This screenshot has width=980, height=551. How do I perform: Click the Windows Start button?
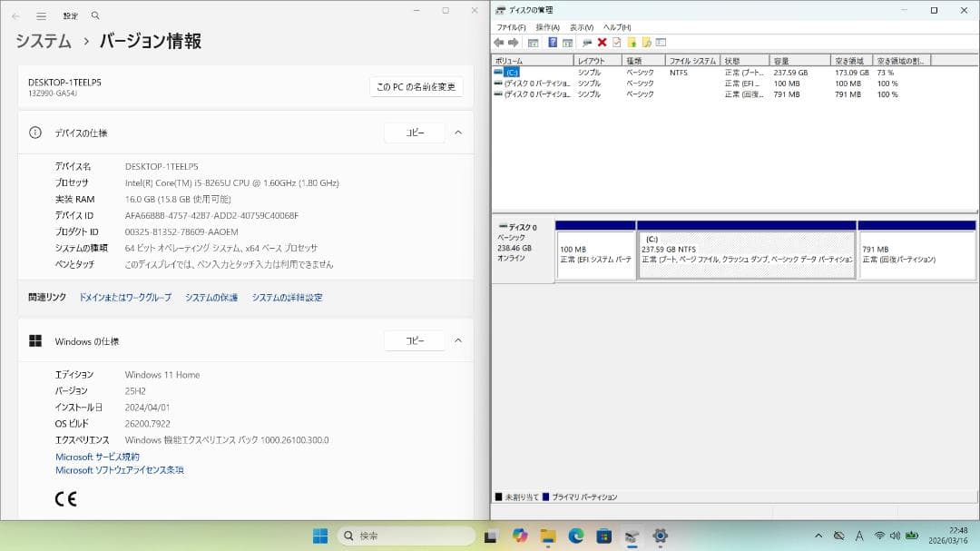[x=320, y=536]
